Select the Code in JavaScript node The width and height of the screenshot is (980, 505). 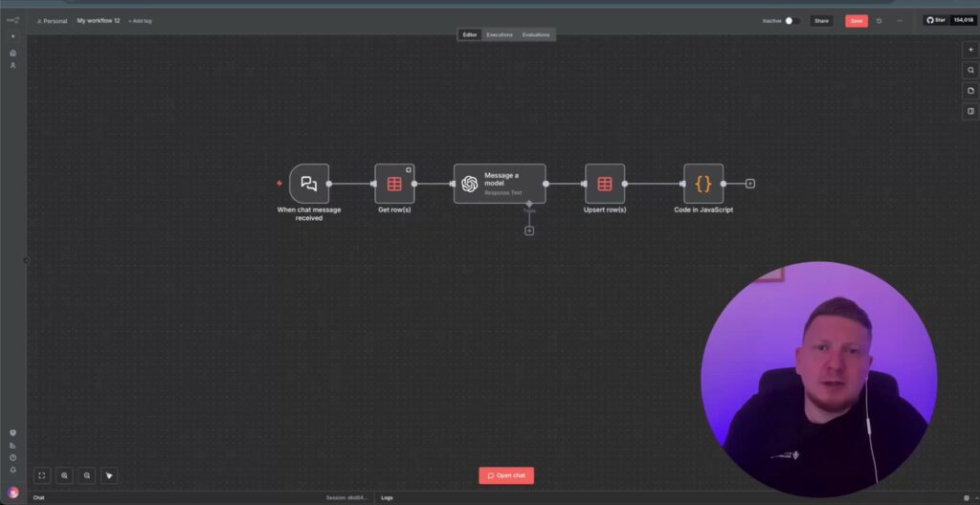(703, 184)
